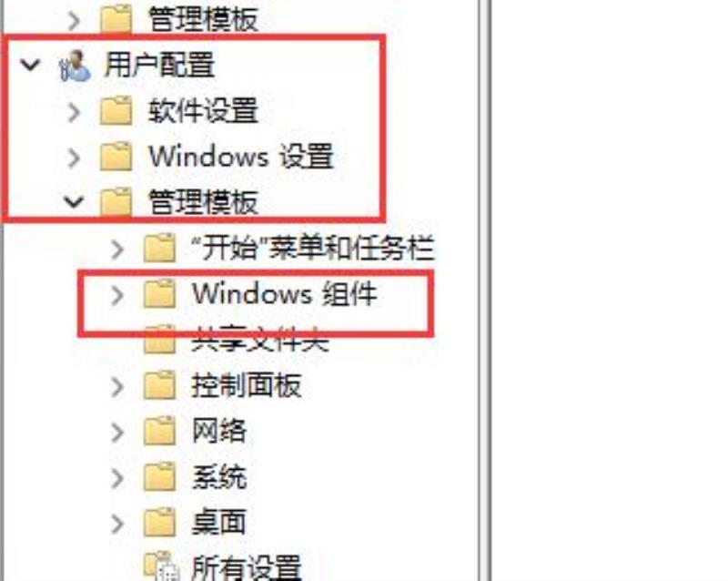Viewport: 728px width, 581px height.
Task: Expand the 系统 node chevron
Action: 118,478
